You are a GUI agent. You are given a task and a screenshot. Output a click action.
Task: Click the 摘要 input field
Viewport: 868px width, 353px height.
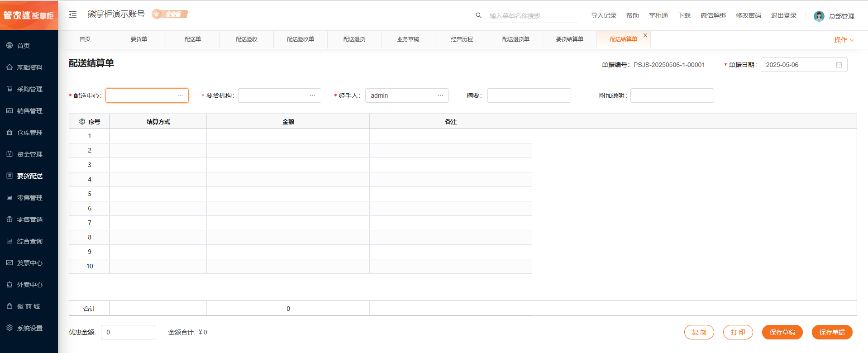529,95
